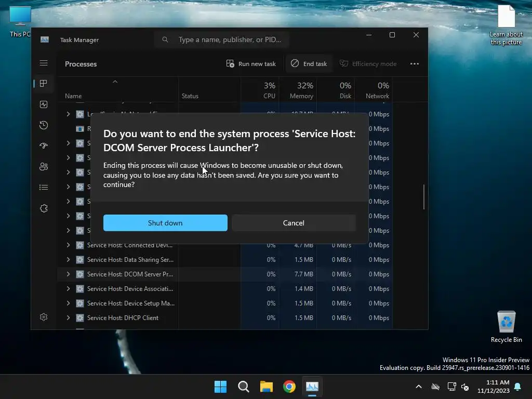Click the 1.4 MB memory value of Device Association
The width and height of the screenshot is (532, 399).
(303, 289)
